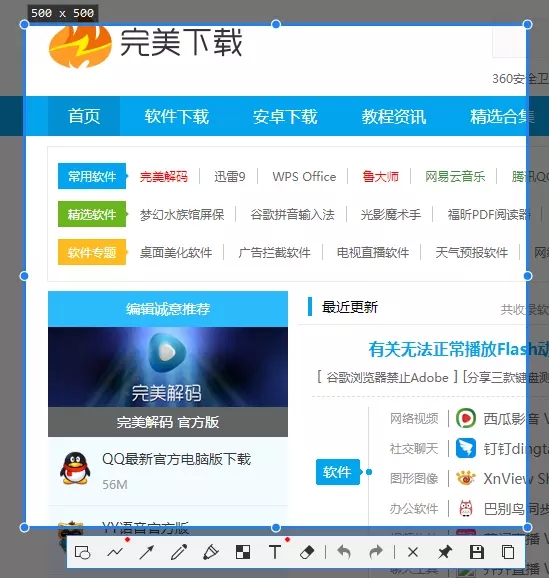Open the 首页 navigation tab

84,116
